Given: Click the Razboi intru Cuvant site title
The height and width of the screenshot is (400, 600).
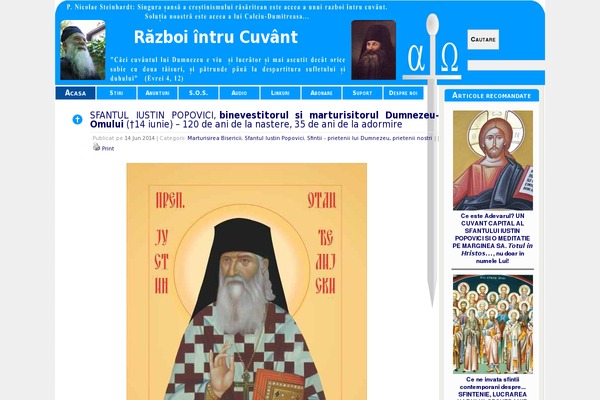Looking at the screenshot, I should pyautogui.click(x=216, y=37).
